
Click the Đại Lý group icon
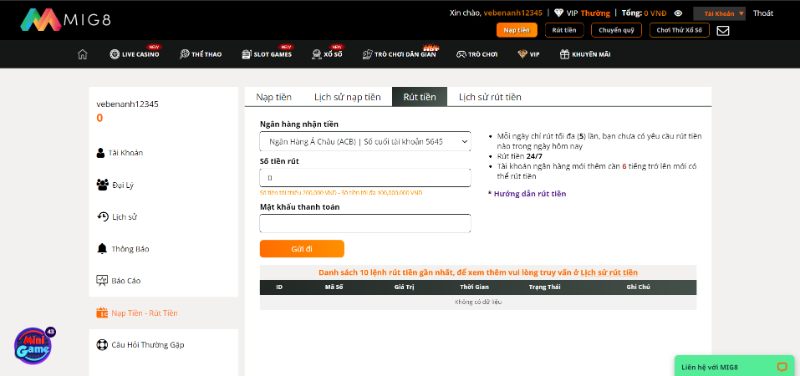[102, 185]
